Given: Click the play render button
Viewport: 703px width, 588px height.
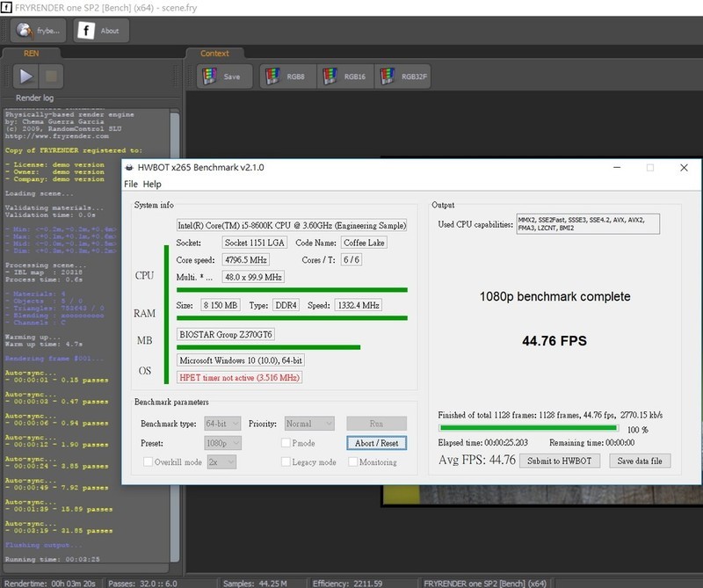Looking at the screenshot, I should pyautogui.click(x=21, y=76).
